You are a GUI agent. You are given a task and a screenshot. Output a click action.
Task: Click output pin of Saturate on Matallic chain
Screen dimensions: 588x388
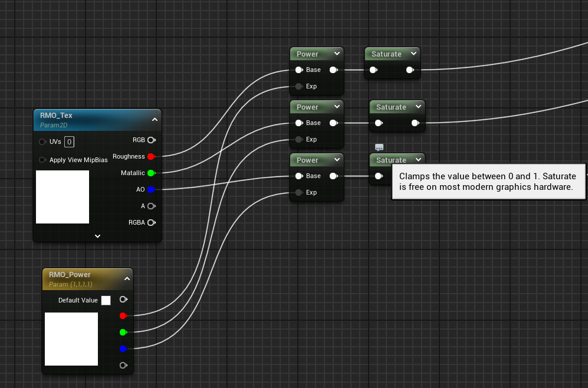[415, 123]
